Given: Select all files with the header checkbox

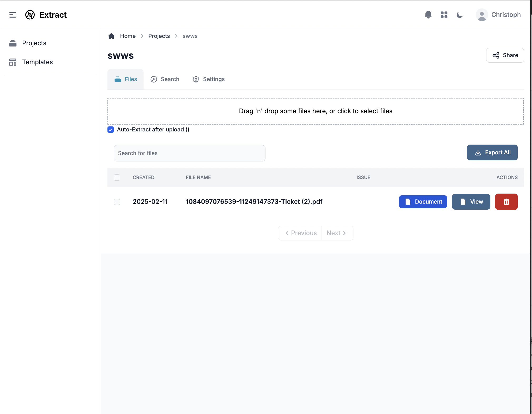Looking at the screenshot, I should [x=117, y=177].
